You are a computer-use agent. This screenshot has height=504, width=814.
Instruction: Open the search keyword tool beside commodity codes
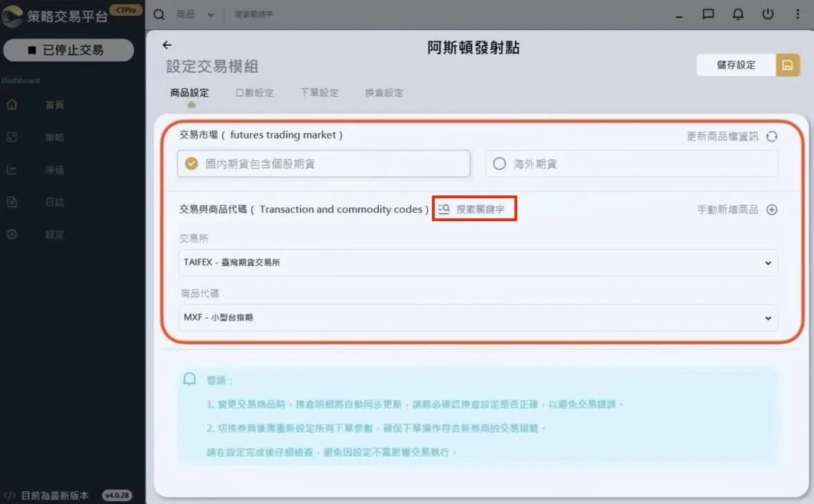(474, 209)
